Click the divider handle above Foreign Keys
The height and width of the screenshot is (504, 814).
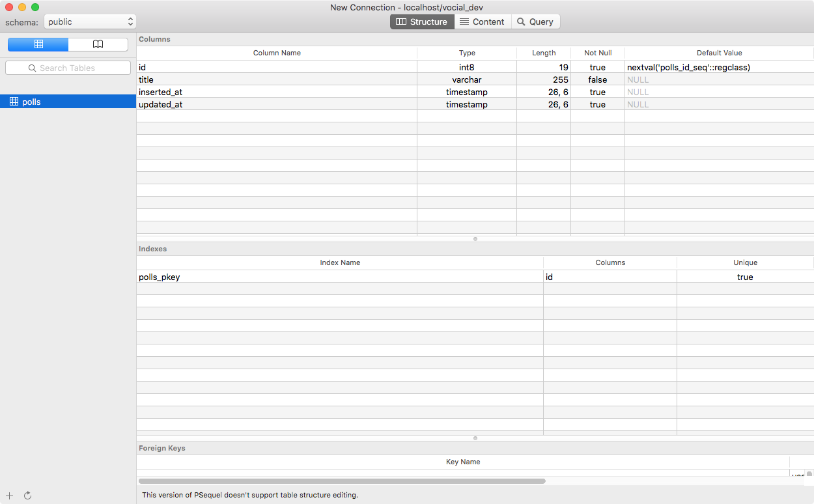coord(475,438)
